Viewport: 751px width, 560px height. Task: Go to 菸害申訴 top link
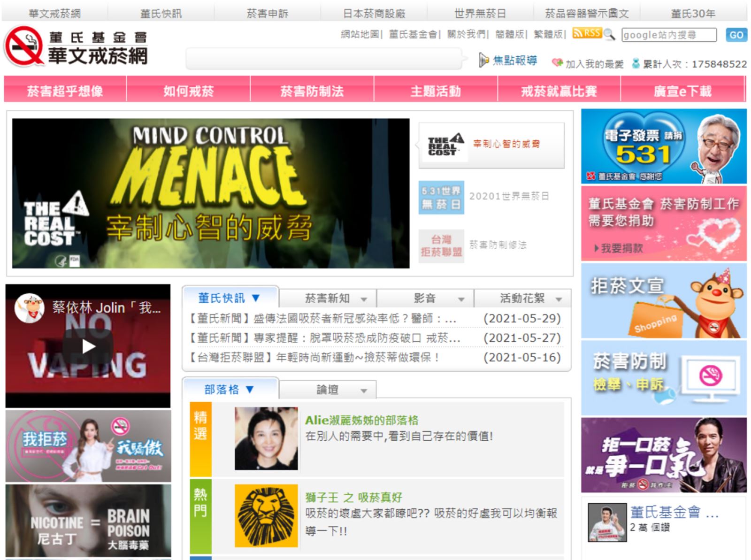tap(268, 13)
